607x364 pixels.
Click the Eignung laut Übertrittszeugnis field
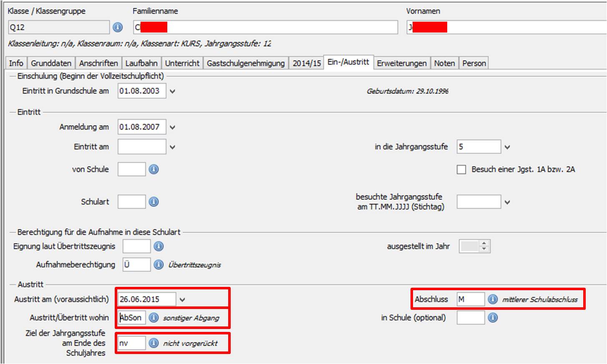click(137, 246)
